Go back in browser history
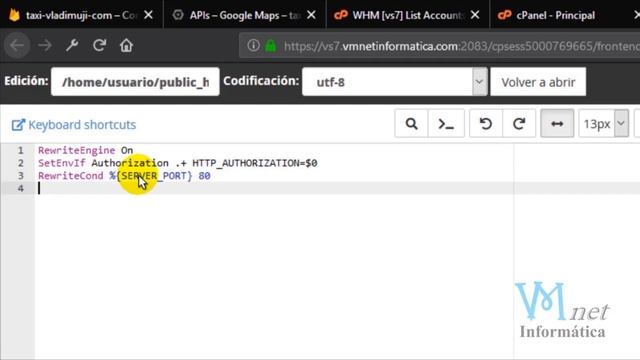Image resolution: width=640 pixels, height=360 pixels. click(x=17, y=45)
